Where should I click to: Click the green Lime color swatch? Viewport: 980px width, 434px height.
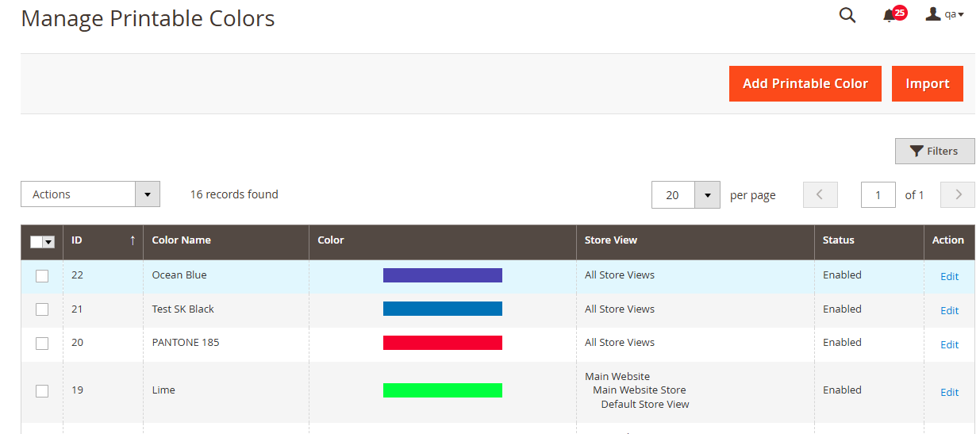442,390
